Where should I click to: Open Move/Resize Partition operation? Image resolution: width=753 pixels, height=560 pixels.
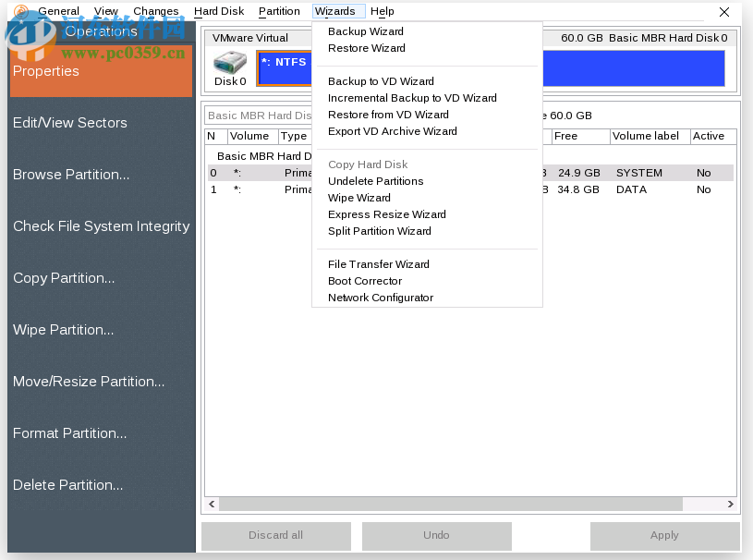tap(88, 381)
